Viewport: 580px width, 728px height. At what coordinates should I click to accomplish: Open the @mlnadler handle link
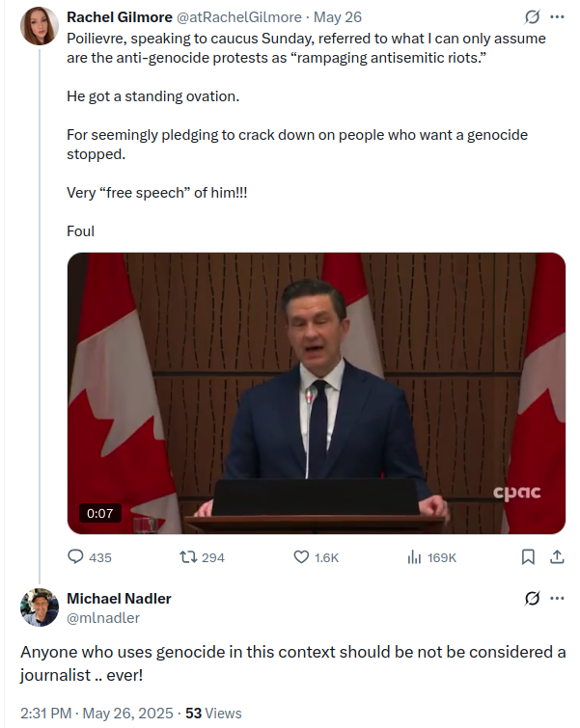(x=103, y=618)
